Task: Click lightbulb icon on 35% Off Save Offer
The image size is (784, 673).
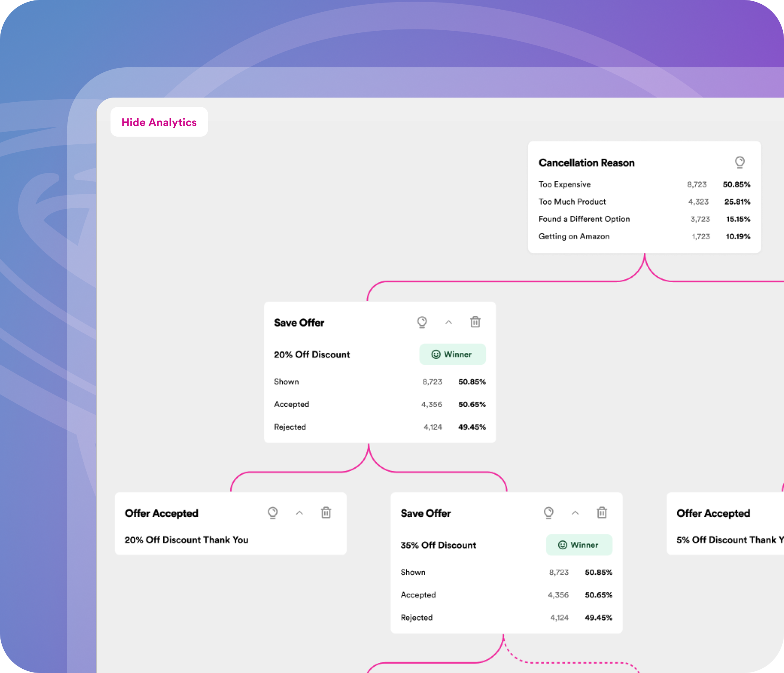Action: click(548, 513)
